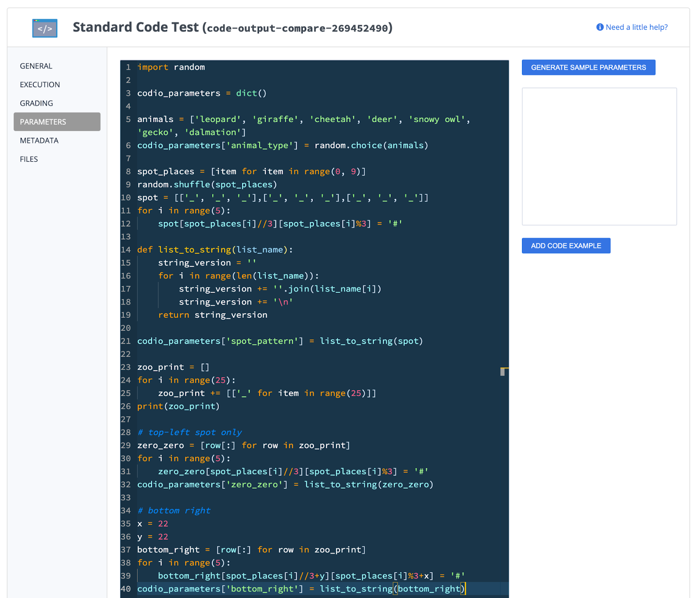Click the info icon next to help link

(600, 27)
